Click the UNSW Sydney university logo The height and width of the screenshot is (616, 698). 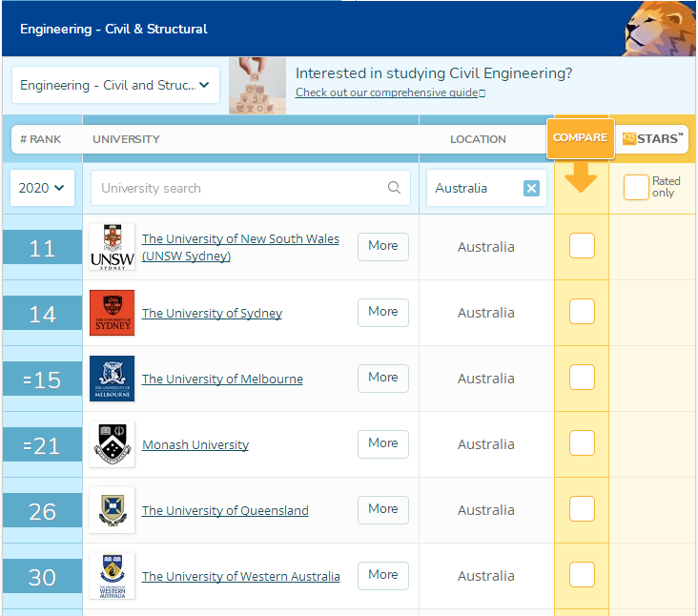(x=112, y=247)
